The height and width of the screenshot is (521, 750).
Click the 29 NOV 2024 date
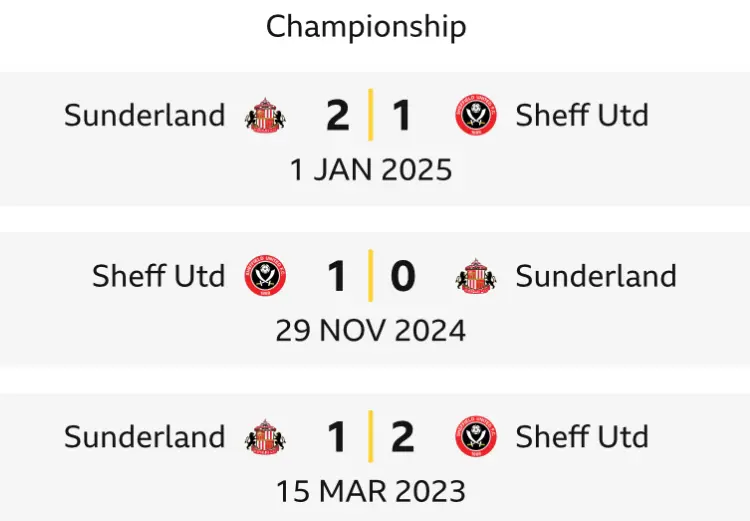[x=371, y=331]
